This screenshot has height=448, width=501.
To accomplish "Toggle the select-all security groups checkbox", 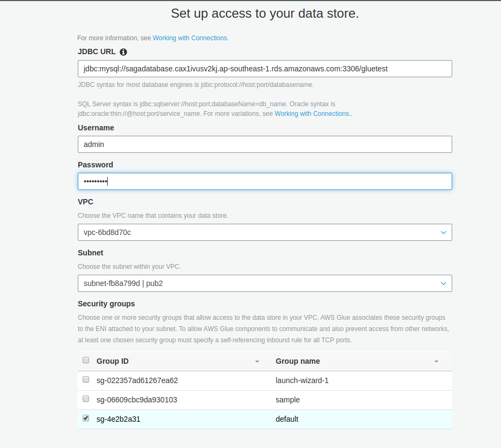I will [x=86, y=361].
